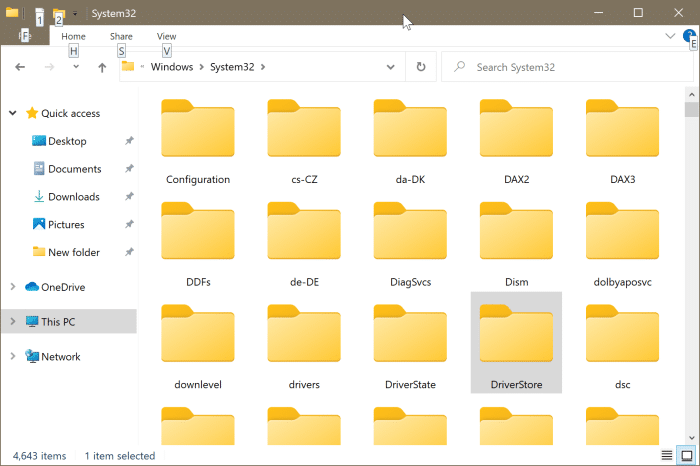Click the DriverStore folder

[517, 343]
